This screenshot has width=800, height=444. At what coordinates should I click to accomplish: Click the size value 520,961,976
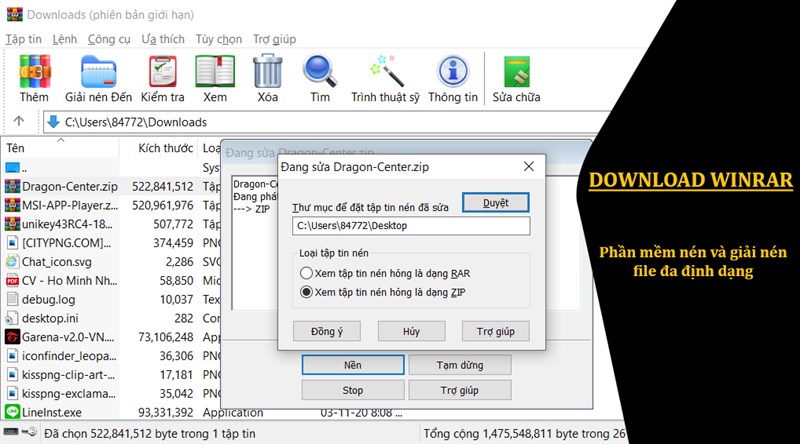(x=163, y=205)
